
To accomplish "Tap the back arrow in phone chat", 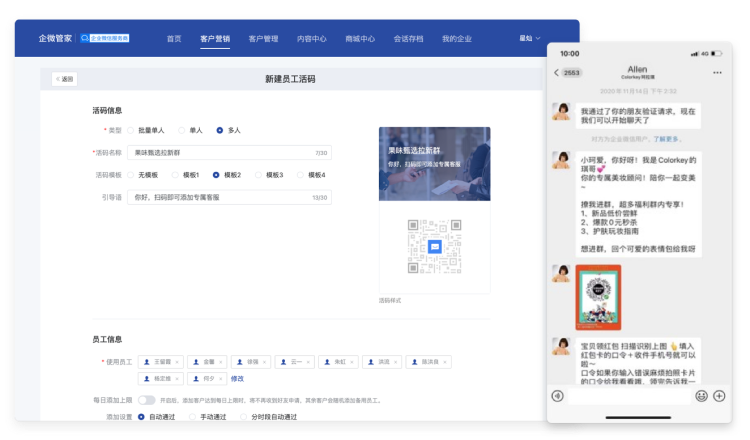I will coord(556,73).
